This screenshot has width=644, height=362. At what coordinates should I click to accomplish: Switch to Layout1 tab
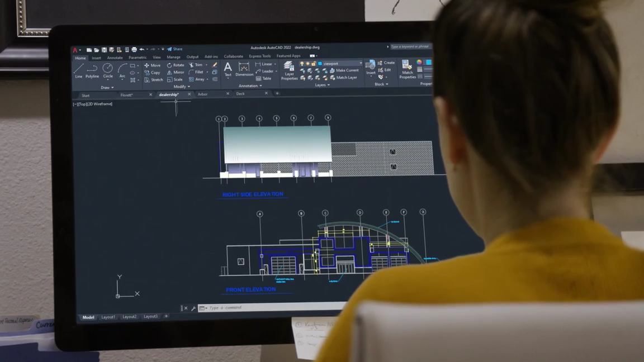(x=108, y=317)
